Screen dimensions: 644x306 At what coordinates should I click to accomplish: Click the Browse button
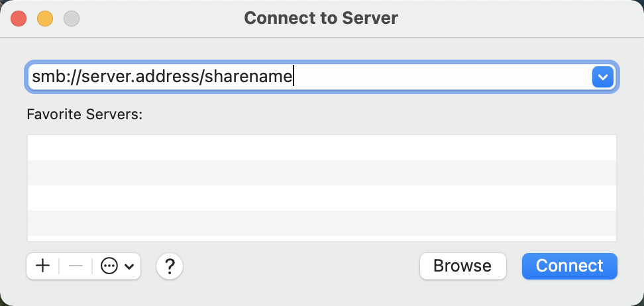[462, 266]
